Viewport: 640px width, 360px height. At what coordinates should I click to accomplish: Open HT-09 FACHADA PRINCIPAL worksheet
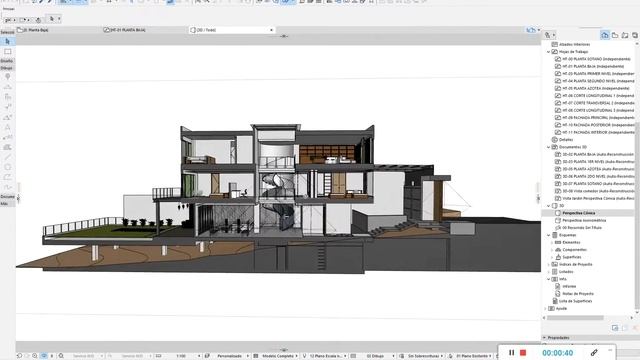[x=594, y=118]
